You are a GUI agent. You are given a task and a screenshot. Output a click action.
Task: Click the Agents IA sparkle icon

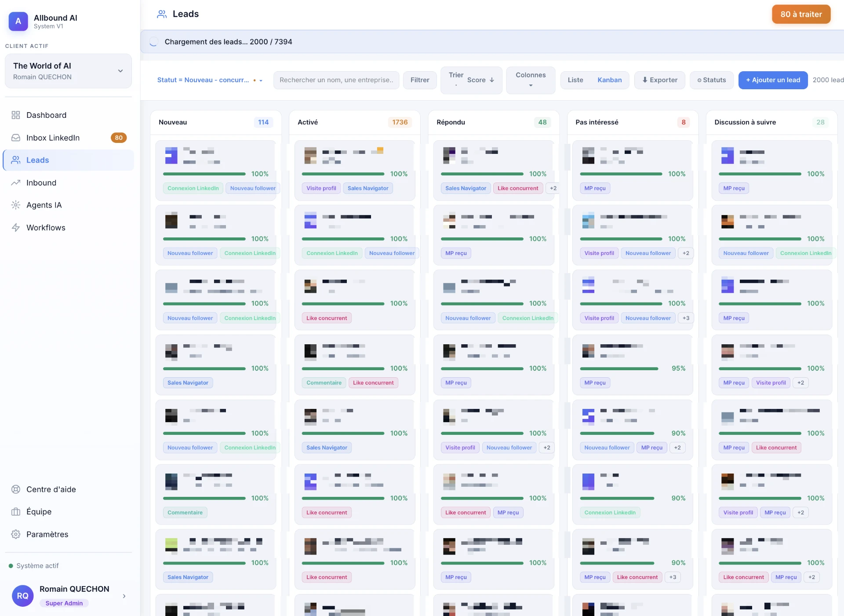coord(16,205)
